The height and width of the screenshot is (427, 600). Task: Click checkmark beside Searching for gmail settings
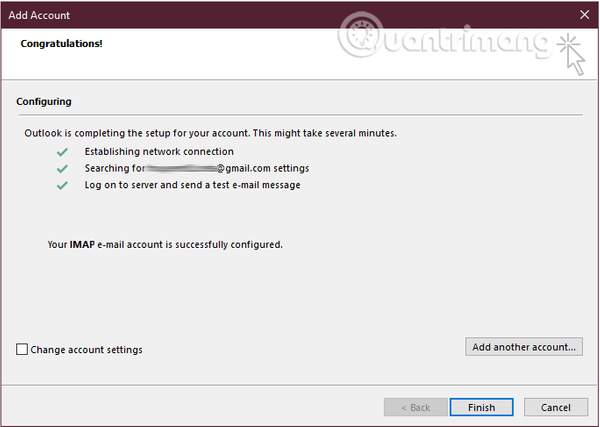click(x=62, y=169)
